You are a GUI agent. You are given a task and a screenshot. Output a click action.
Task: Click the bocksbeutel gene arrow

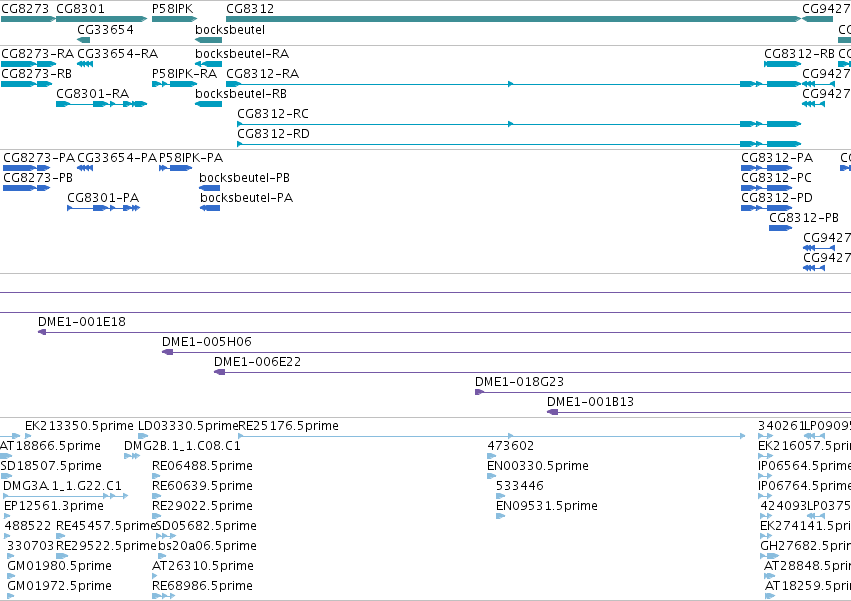click(208, 40)
